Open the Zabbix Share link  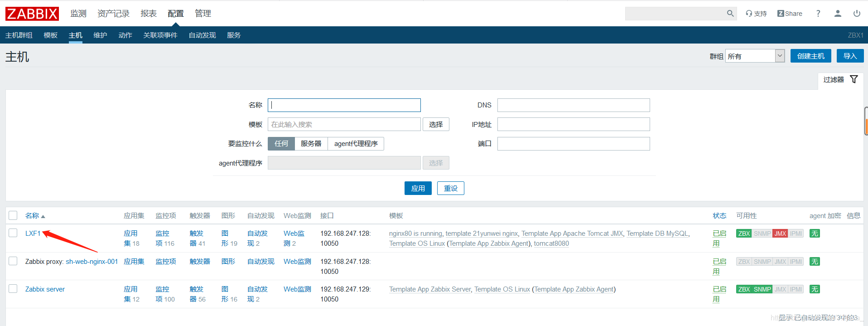(790, 14)
